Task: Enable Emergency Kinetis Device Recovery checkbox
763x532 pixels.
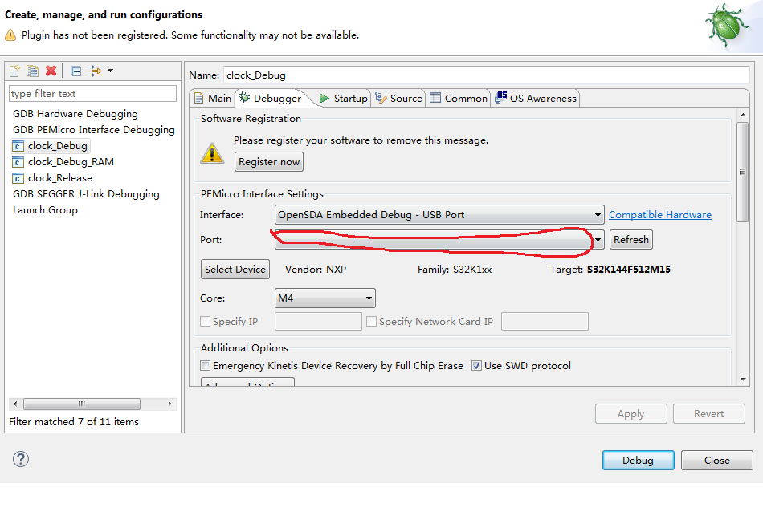Action: pos(206,366)
